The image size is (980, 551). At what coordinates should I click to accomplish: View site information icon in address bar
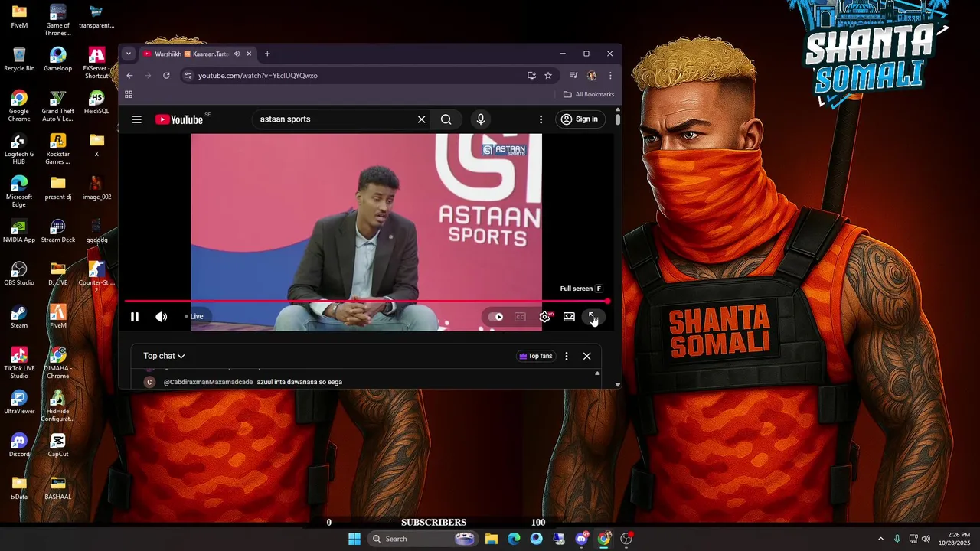click(188, 76)
